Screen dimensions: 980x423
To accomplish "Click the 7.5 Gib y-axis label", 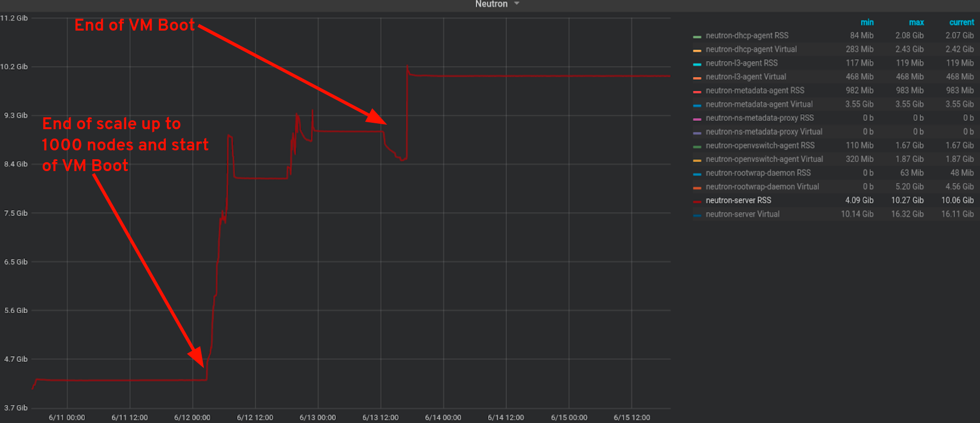I will pyautogui.click(x=16, y=213).
